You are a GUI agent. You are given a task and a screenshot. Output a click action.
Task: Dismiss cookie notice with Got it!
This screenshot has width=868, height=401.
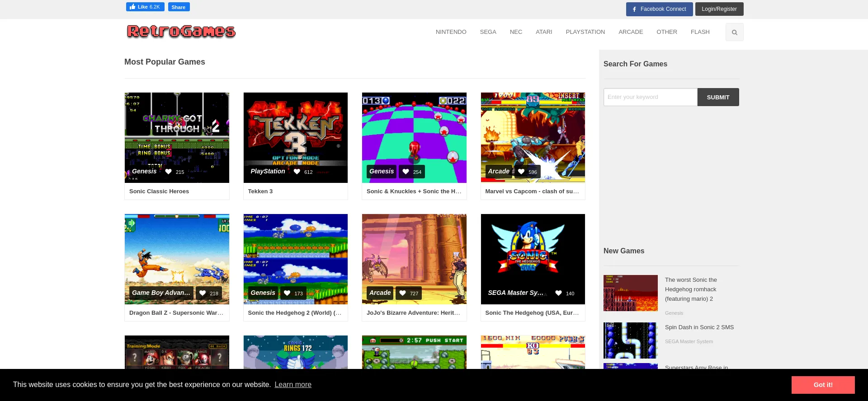point(823,385)
